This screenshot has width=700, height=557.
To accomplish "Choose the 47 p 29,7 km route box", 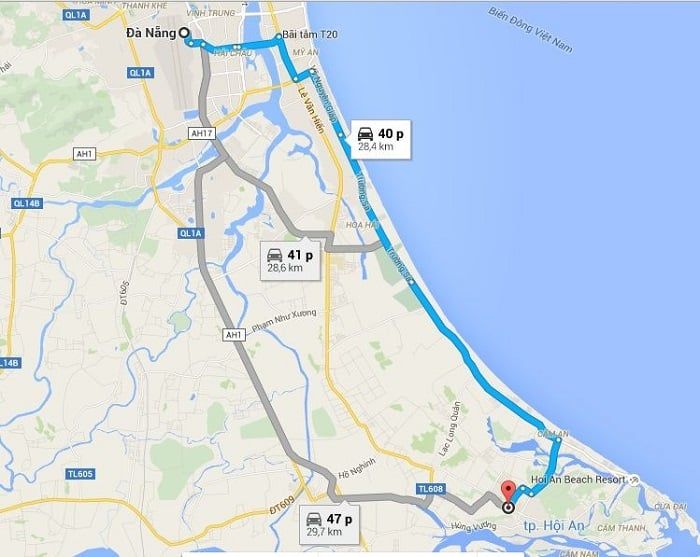I will pos(329,525).
